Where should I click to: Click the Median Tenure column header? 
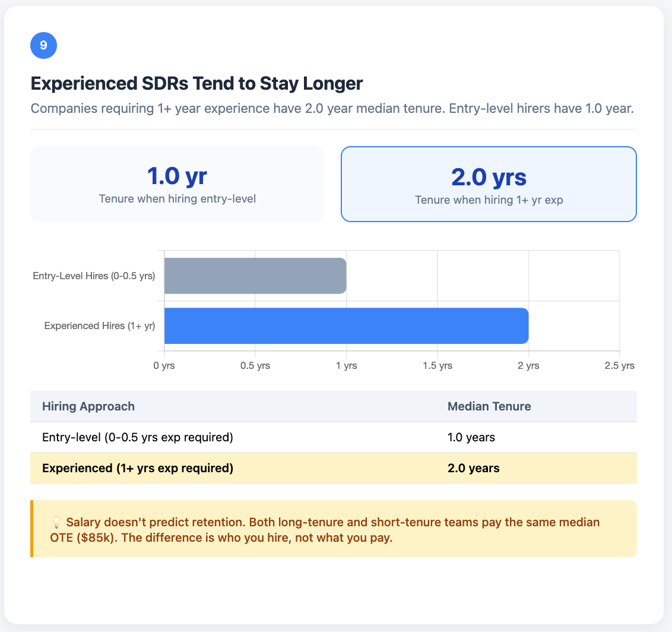(489, 406)
